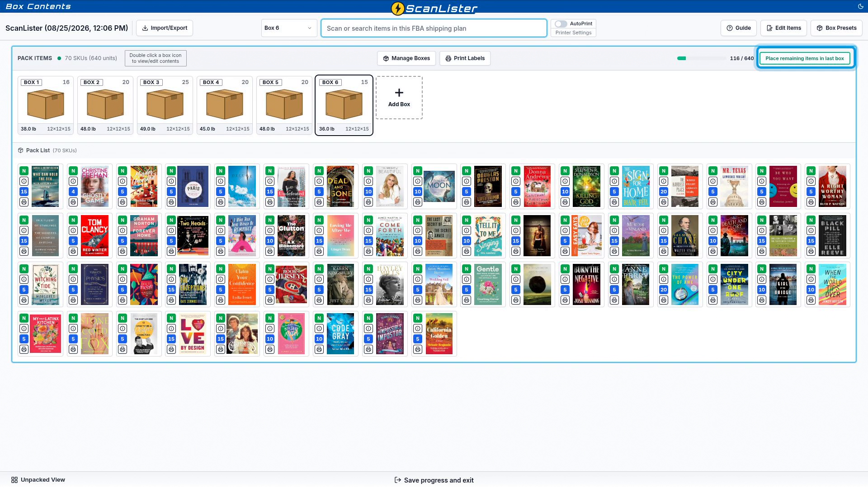Click Print Labels button
The width and height of the screenshot is (868, 488).
coord(465,58)
